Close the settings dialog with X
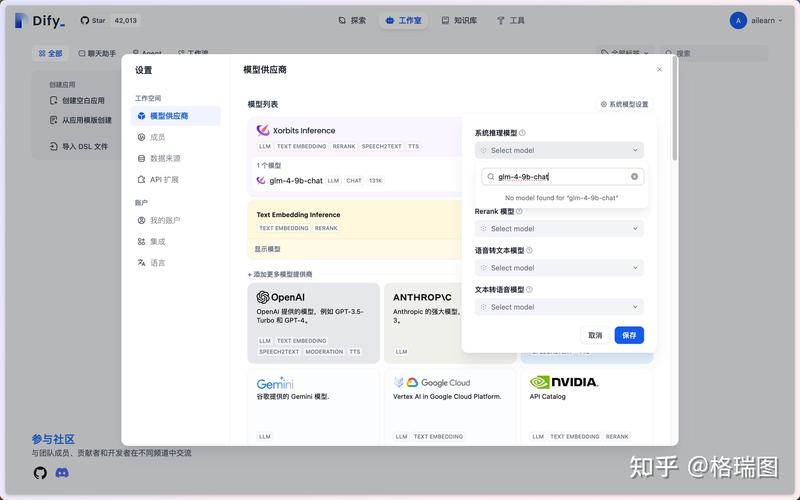800x500 pixels. (x=659, y=69)
